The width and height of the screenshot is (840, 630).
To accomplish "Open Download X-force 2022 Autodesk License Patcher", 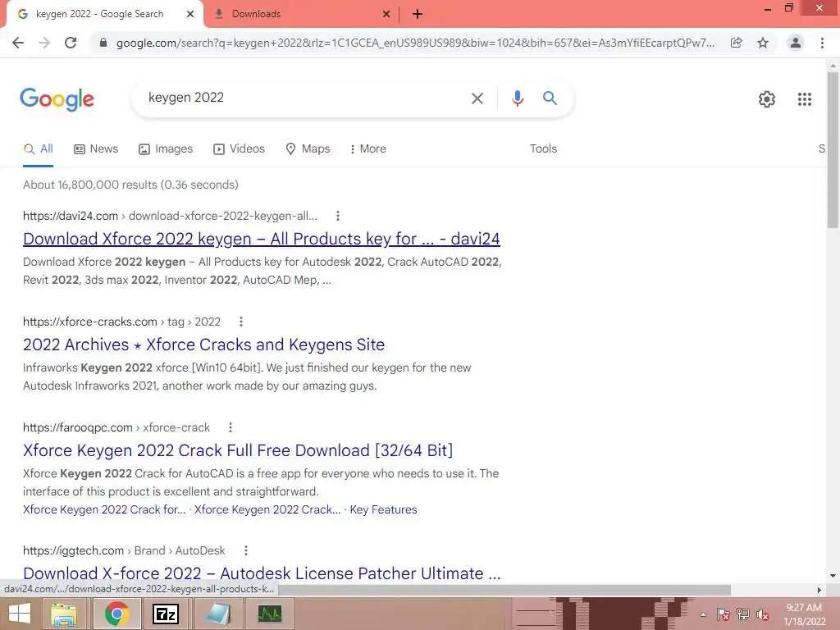I will point(262,573).
